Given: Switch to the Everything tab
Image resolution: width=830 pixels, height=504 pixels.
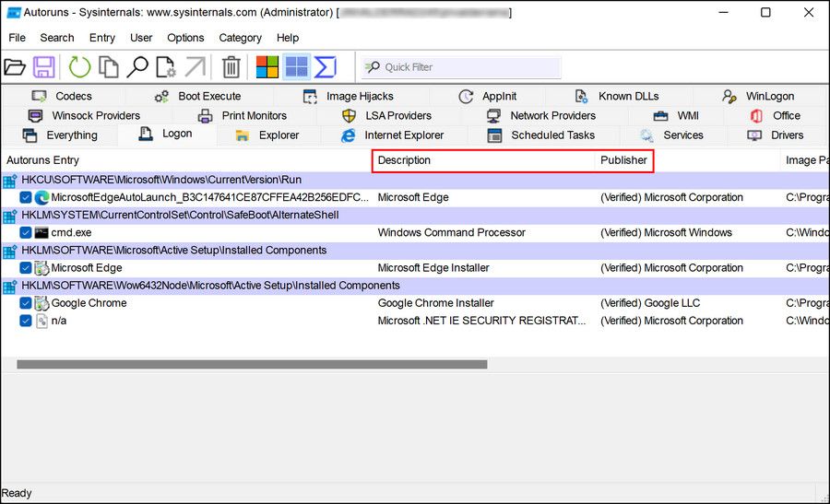Looking at the screenshot, I should point(60,135).
